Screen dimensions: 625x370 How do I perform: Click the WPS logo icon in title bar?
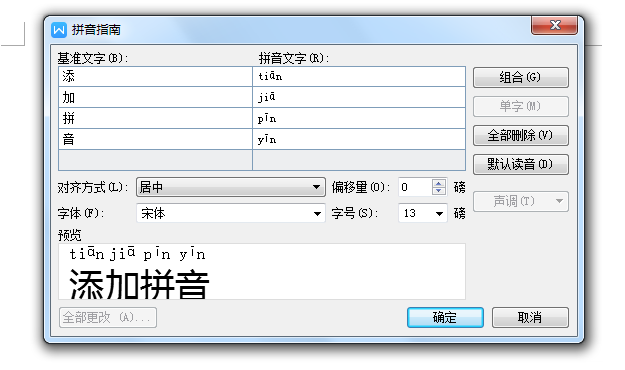click(x=59, y=30)
